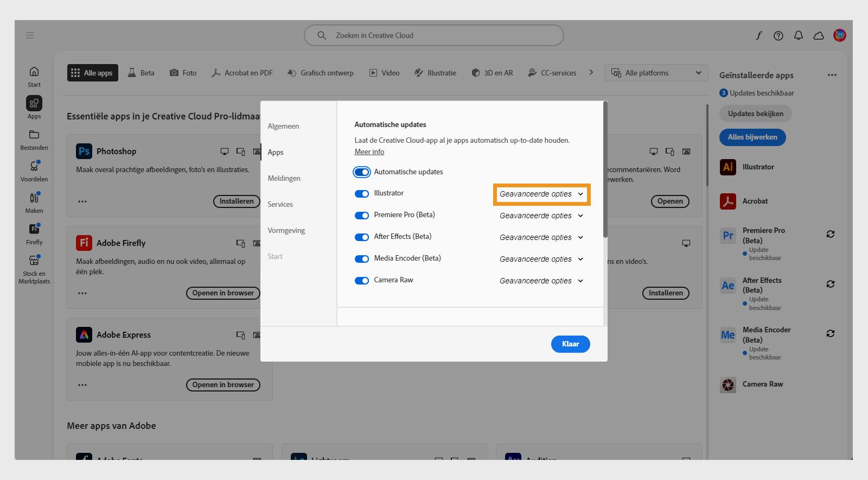Toggle auto-update for Illustrator
This screenshot has height=480, width=868.
coord(362,194)
